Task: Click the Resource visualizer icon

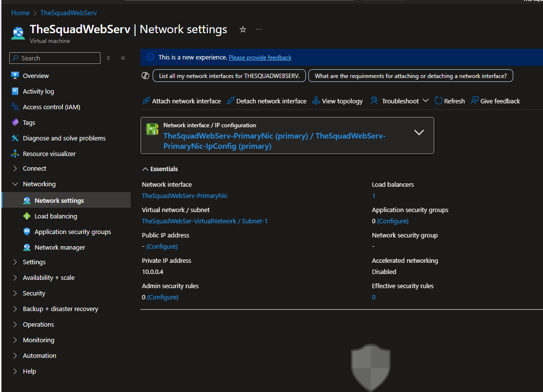Action: [x=15, y=154]
